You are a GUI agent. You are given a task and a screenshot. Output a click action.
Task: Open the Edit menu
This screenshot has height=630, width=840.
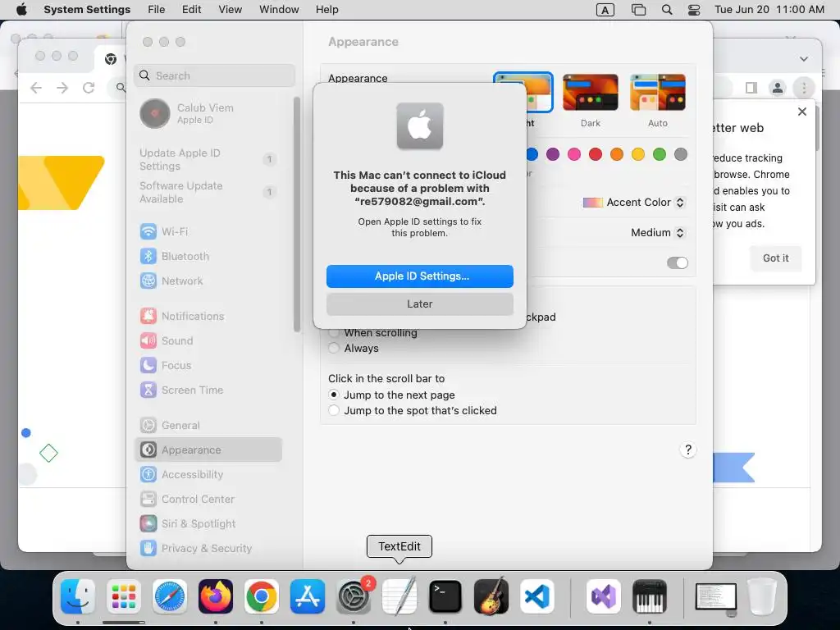point(191,10)
